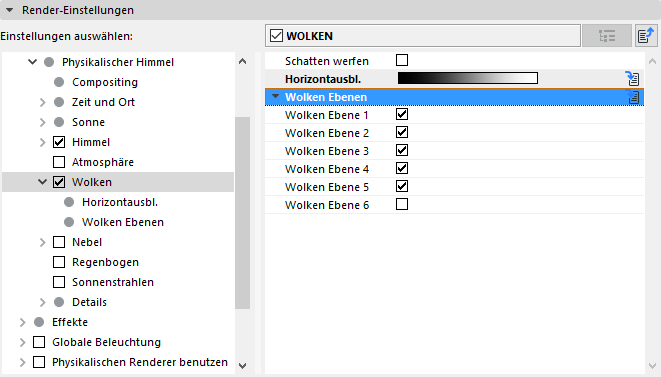This screenshot has width=661, height=377.
Task: Click the Wolken Ebenen row jump icon
Action: pos(633,97)
